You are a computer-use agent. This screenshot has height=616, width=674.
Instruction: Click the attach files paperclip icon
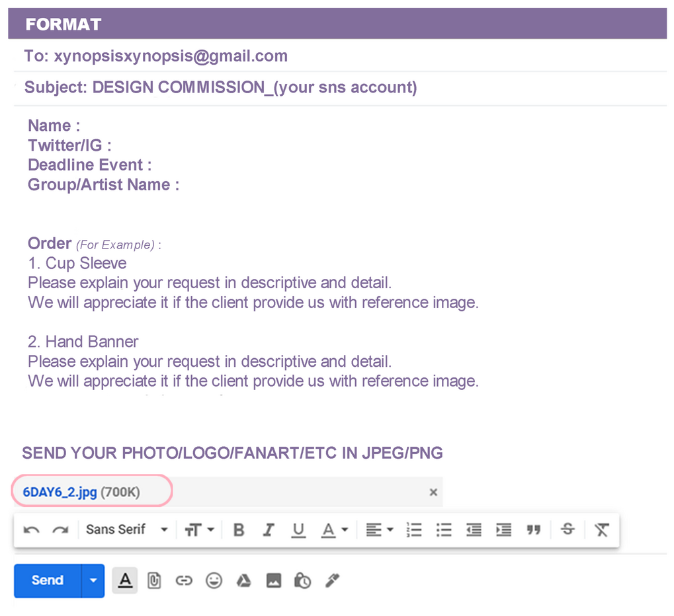(x=154, y=580)
